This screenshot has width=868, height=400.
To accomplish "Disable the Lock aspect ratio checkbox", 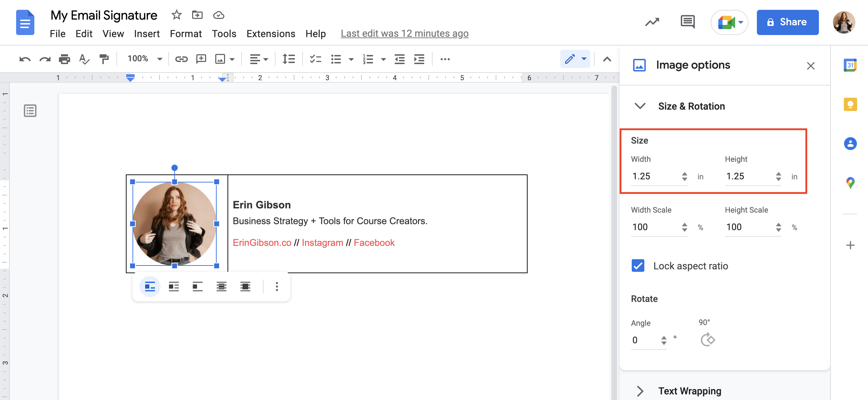I will coord(638,265).
